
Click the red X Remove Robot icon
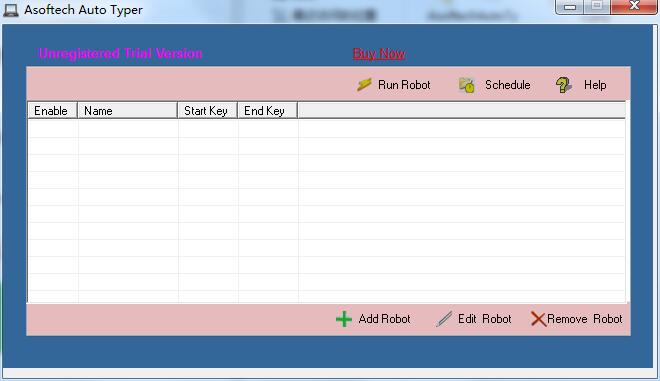[x=538, y=319]
